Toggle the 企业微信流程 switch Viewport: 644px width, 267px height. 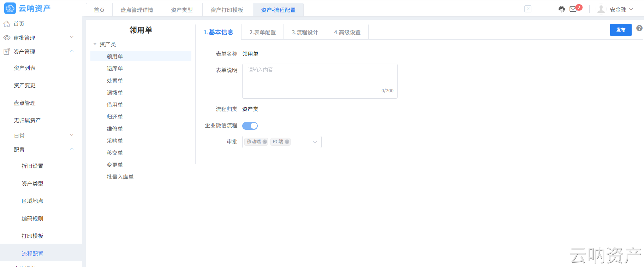pos(250,126)
